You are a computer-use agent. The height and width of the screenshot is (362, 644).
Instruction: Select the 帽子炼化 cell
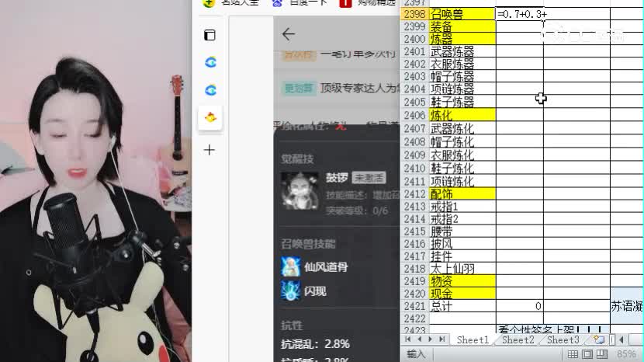pos(462,142)
